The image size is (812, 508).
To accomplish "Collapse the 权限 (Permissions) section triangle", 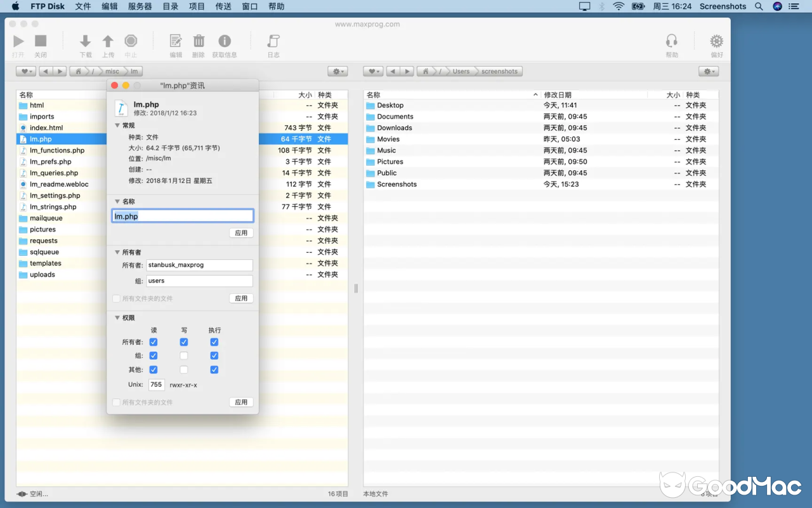I will pyautogui.click(x=117, y=317).
